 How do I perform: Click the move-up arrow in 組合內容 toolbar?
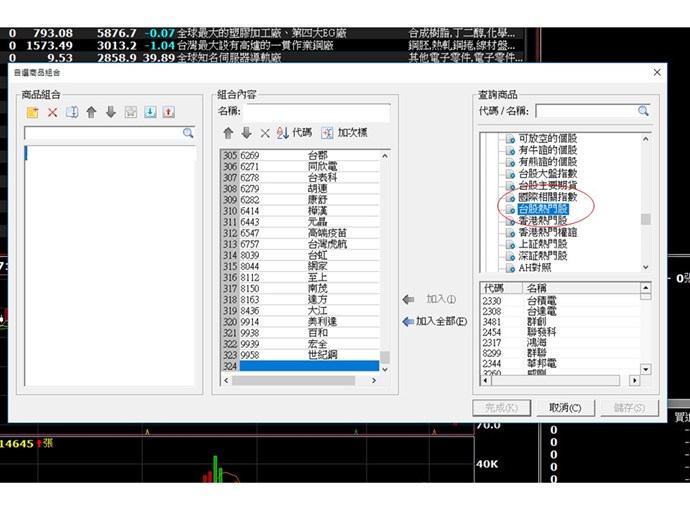tap(228, 132)
